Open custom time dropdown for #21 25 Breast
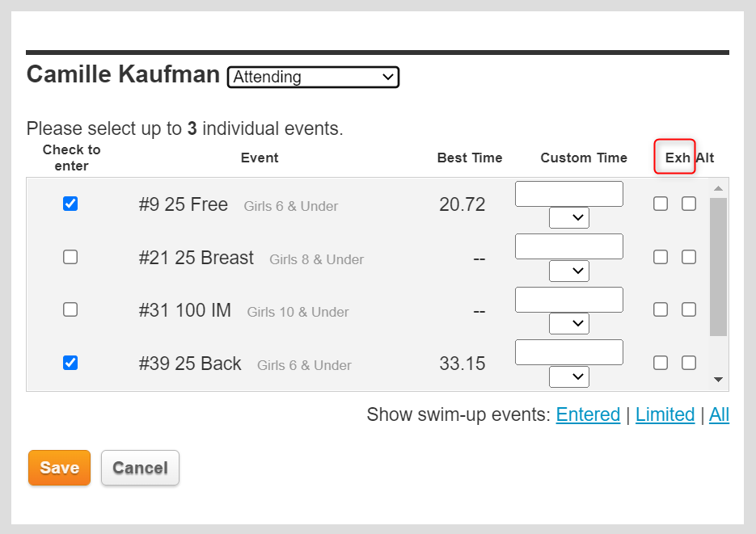Screen dimensions: 756x534 tap(569, 271)
